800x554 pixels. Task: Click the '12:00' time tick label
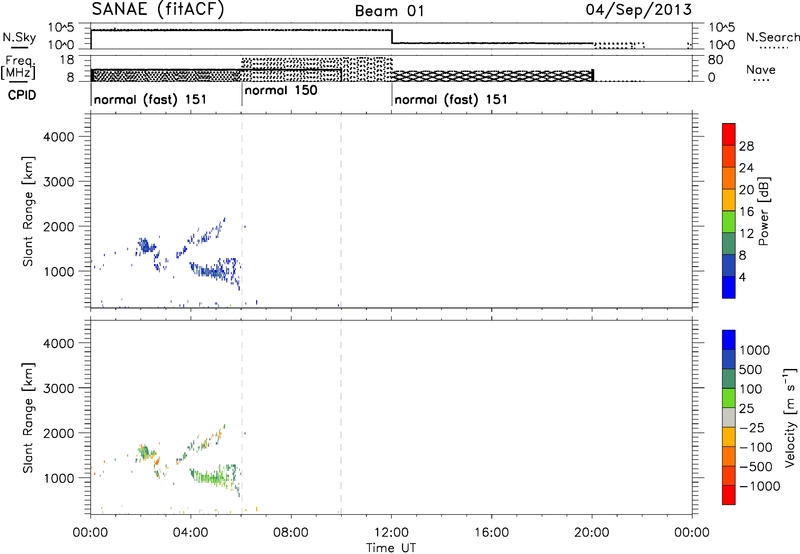pos(391,533)
